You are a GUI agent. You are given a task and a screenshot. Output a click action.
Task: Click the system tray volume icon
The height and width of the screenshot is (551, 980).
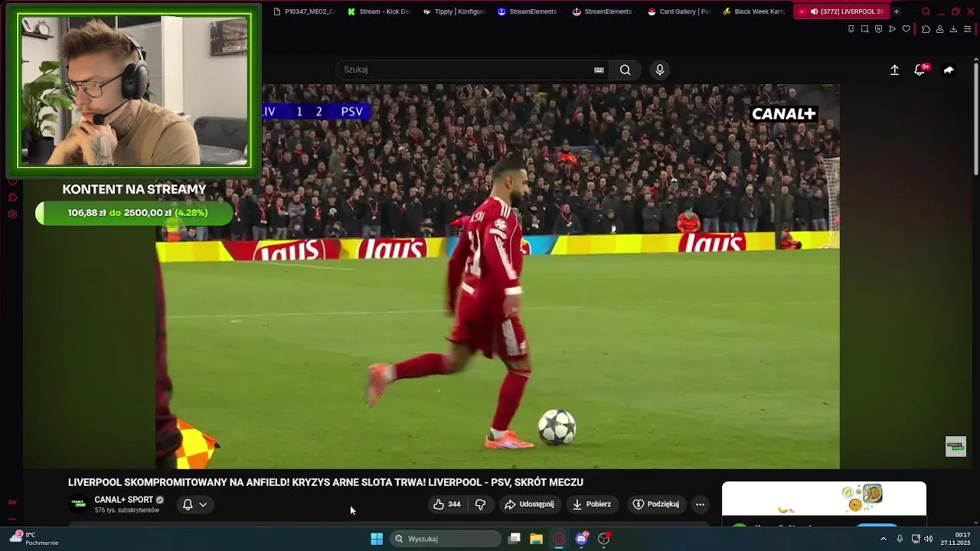[x=928, y=539]
